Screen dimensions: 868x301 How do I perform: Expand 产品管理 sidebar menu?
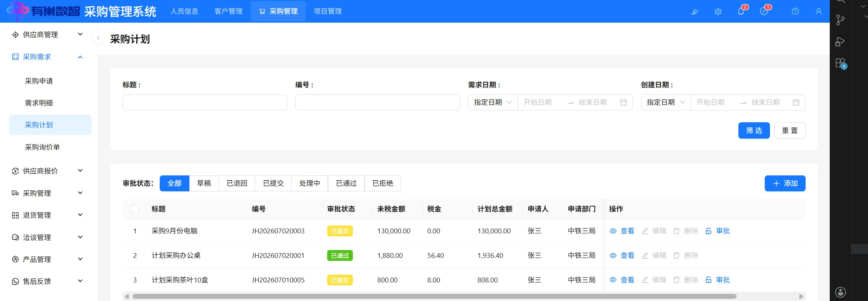50,259
